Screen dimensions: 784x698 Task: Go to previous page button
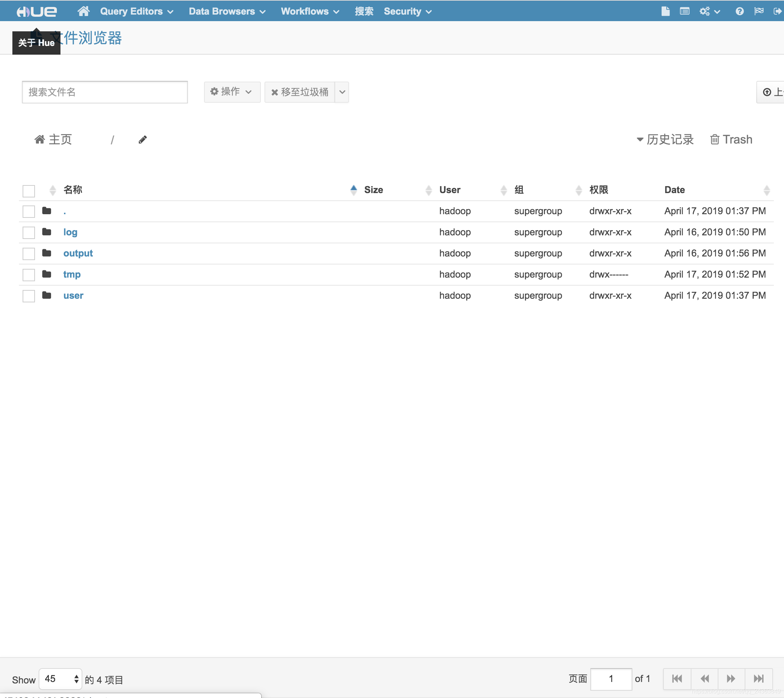[x=704, y=678]
